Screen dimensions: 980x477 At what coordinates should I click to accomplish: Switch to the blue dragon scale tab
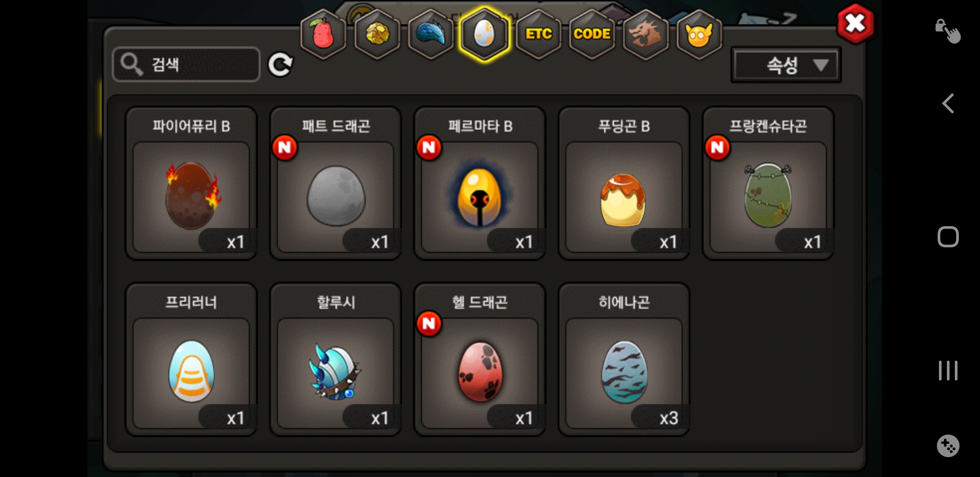(431, 34)
